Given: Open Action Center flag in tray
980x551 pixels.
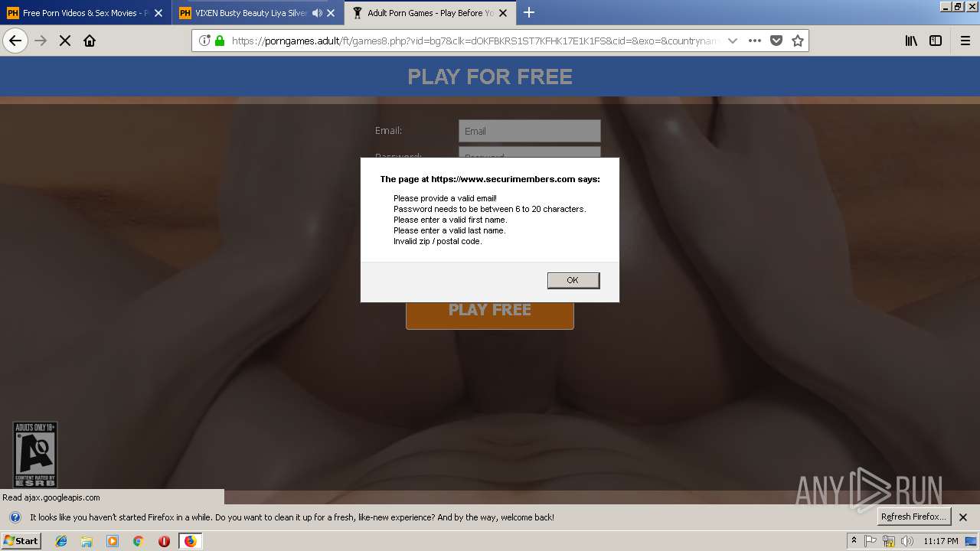Looking at the screenshot, I should point(871,541).
